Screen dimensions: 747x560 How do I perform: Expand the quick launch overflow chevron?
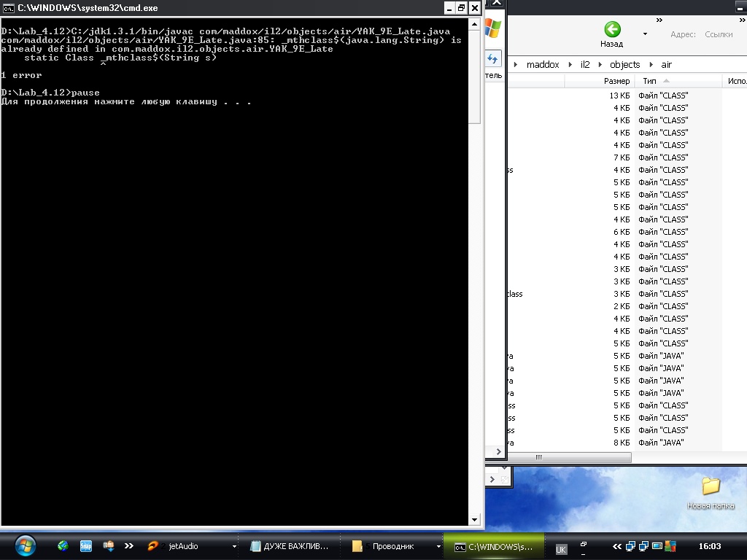click(129, 545)
